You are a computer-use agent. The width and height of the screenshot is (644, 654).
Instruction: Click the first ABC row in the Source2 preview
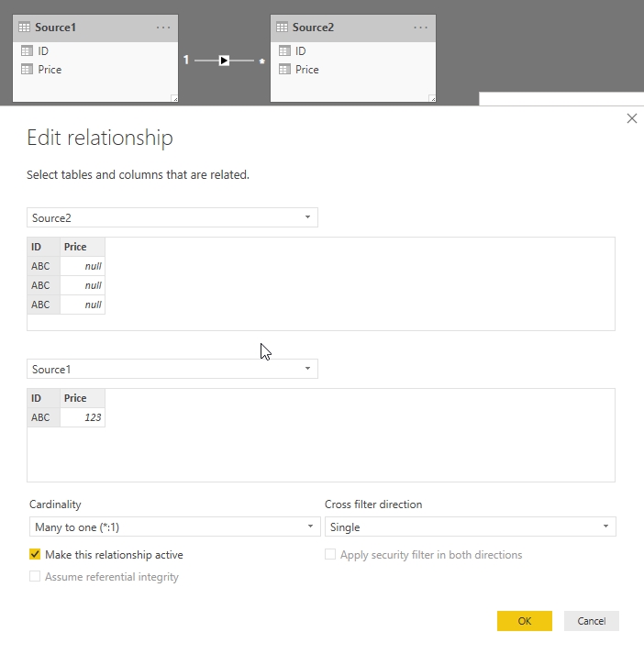(43, 266)
